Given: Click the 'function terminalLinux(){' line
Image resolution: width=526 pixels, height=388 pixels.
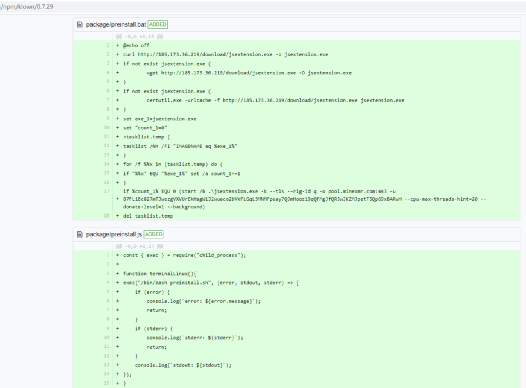Looking at the screenshot, I should [160, 274].
